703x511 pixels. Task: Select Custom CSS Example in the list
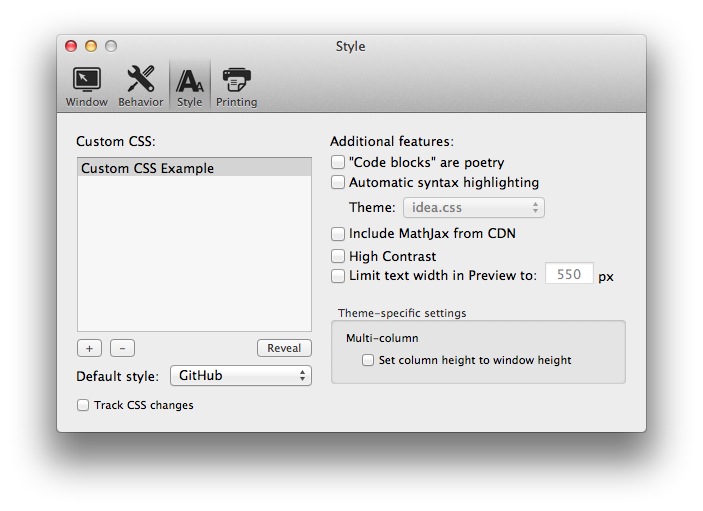[x=194, y=168]
